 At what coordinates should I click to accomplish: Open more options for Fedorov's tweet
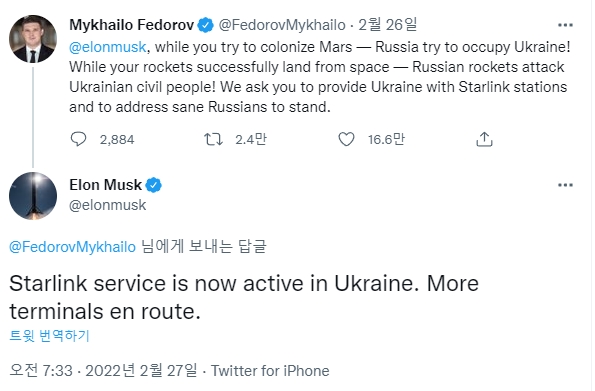click(565, 25)
